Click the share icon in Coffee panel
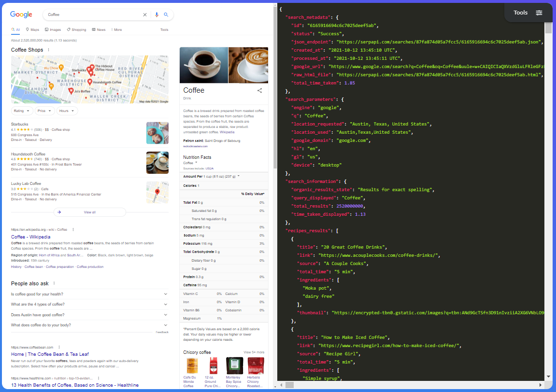 coord(259,90)
